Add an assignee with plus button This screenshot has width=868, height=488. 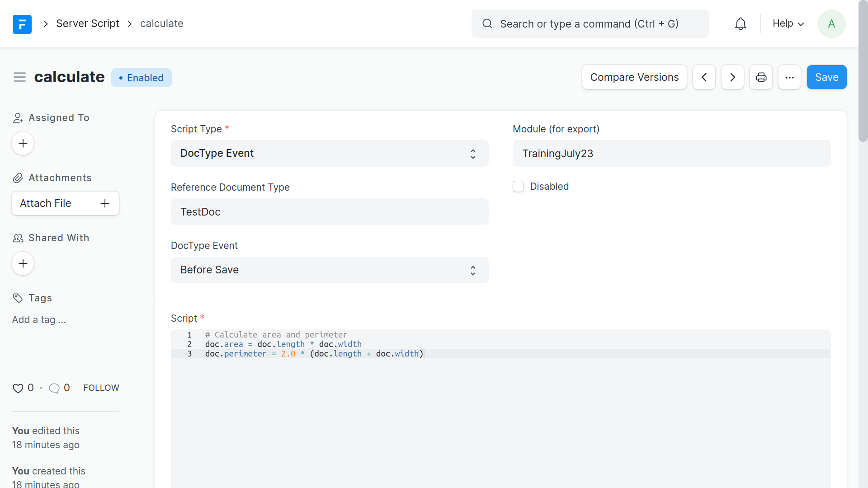click(x=23, y=143)
